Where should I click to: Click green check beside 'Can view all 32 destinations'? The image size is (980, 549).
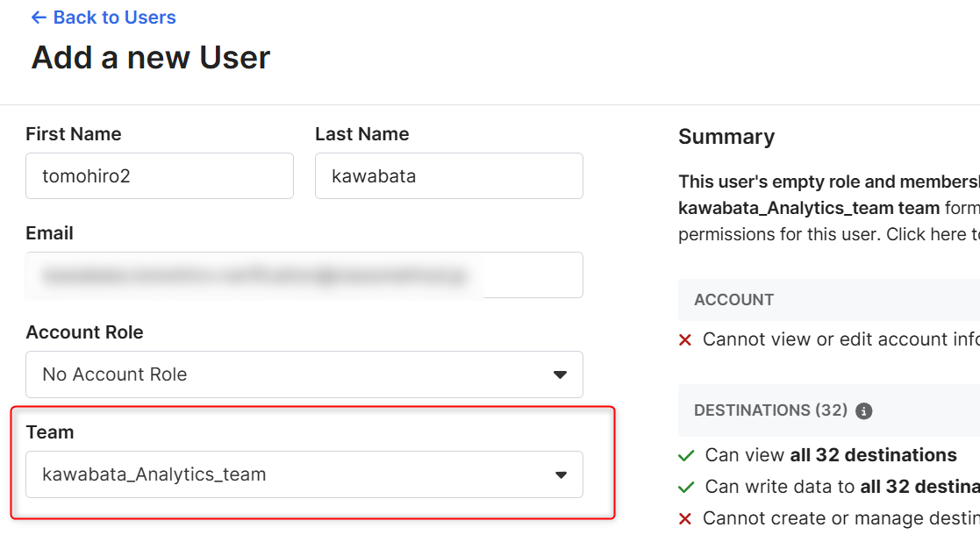pyautogui.click(x=686, y=456)
